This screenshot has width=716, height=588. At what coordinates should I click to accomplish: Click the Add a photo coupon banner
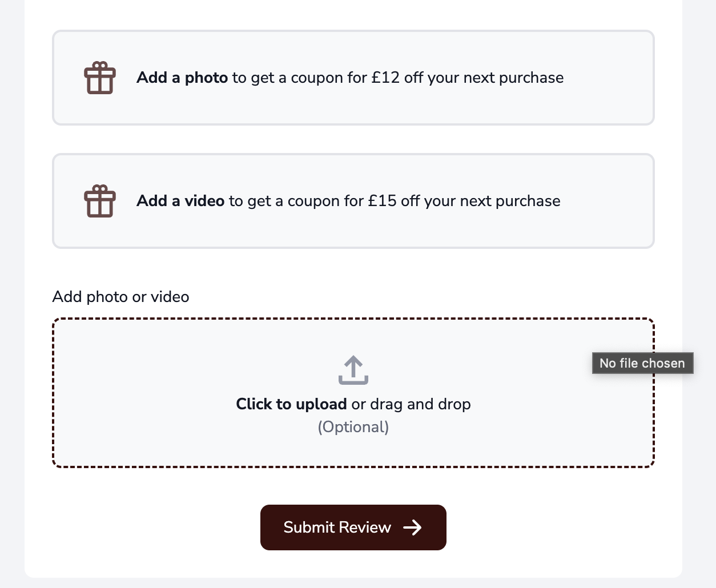pyautogui.click(x=353, y=78)
